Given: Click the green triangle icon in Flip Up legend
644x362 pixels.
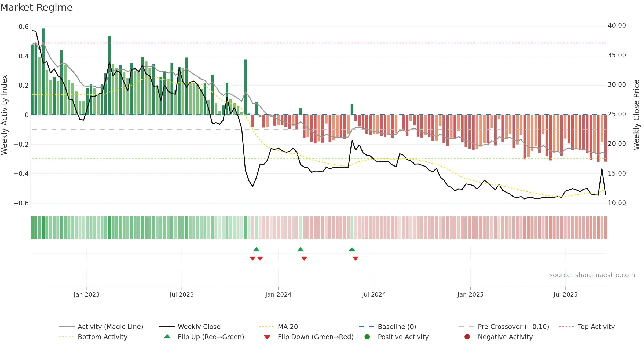Looking at the screenshot, I should tap(167, 336).
